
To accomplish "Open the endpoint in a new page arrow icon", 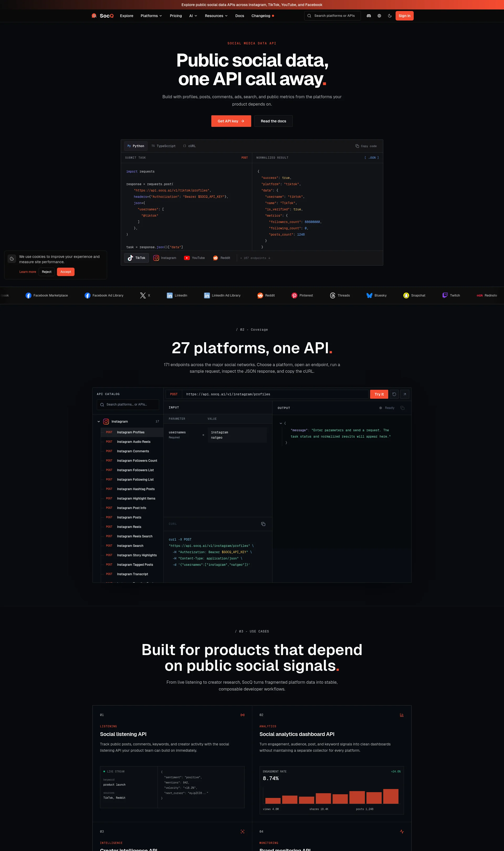I will (405, 394).
